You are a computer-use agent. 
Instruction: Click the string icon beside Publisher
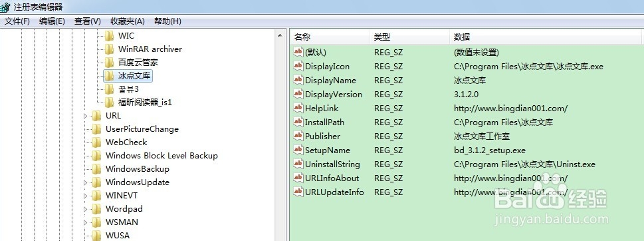click(x=298, y=136)
